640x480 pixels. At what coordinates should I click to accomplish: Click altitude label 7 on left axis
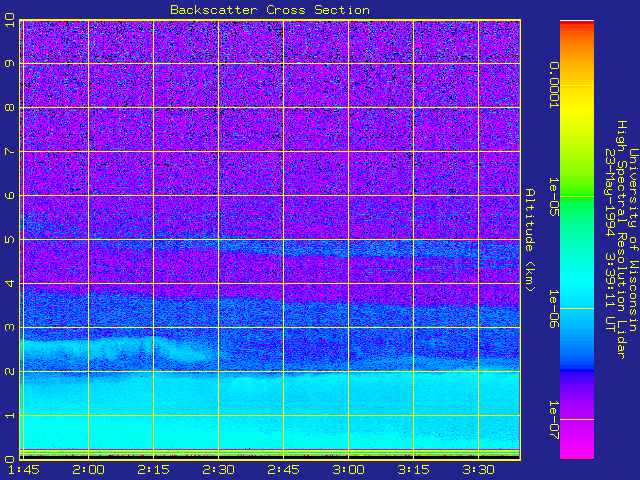pyautogui.click(x=9, y=151)
